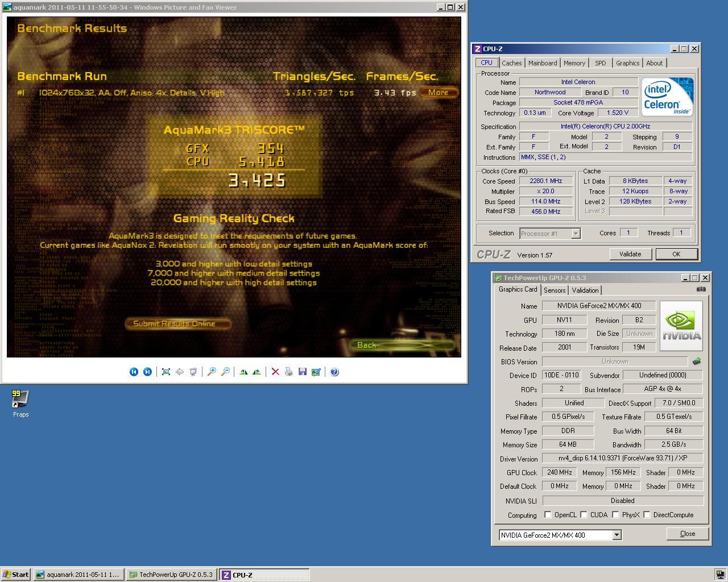
Task: Rotate the image clockwise
Action: (x=243, y=372)
